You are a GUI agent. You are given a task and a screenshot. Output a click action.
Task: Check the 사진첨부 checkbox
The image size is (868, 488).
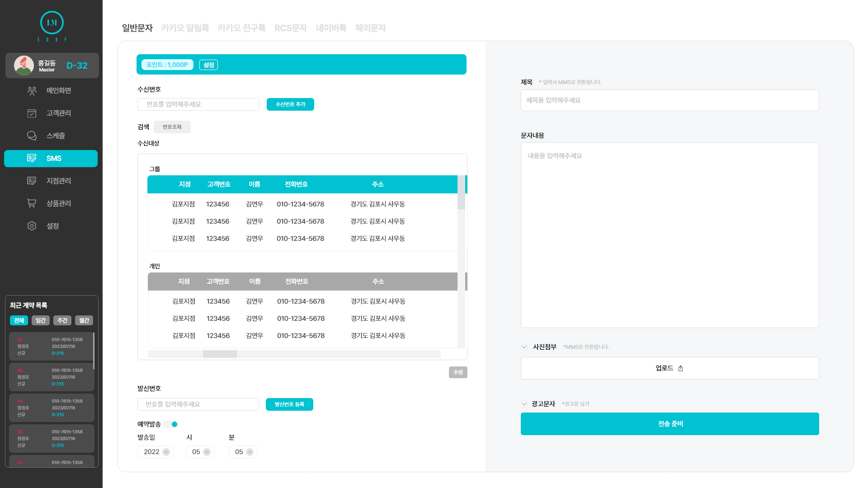(x=524, y=347)
